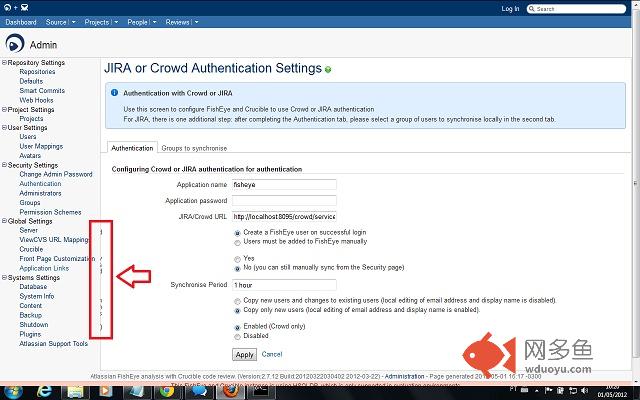This screenshot has height=400, width=640.
Task: Click the Action Center flag tray icon
Action: (549, 391)
